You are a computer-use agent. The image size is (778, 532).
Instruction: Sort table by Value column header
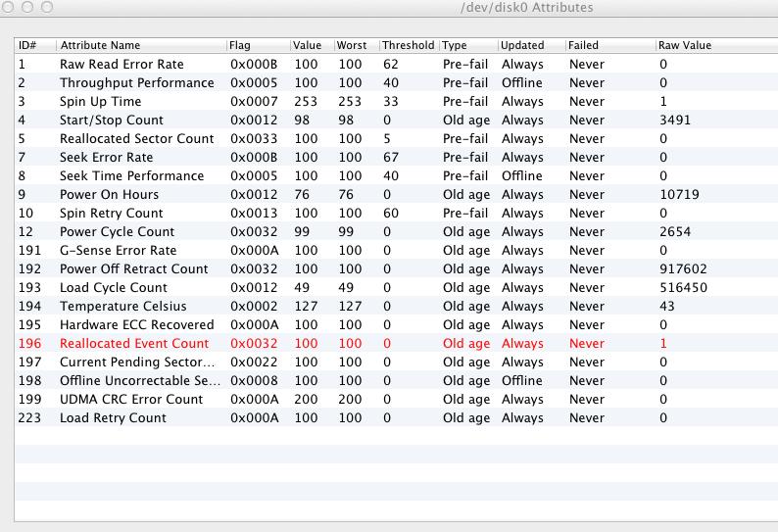312,45
